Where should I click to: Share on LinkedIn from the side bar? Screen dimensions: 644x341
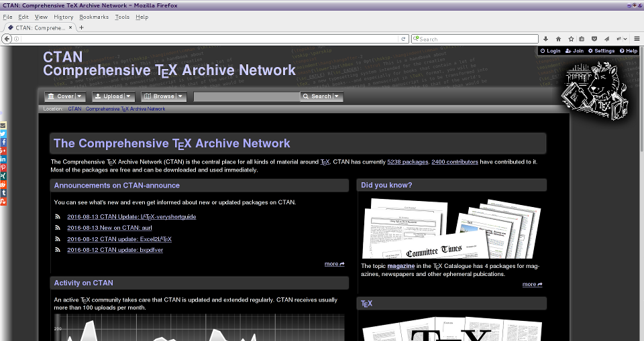coord(3,159)
